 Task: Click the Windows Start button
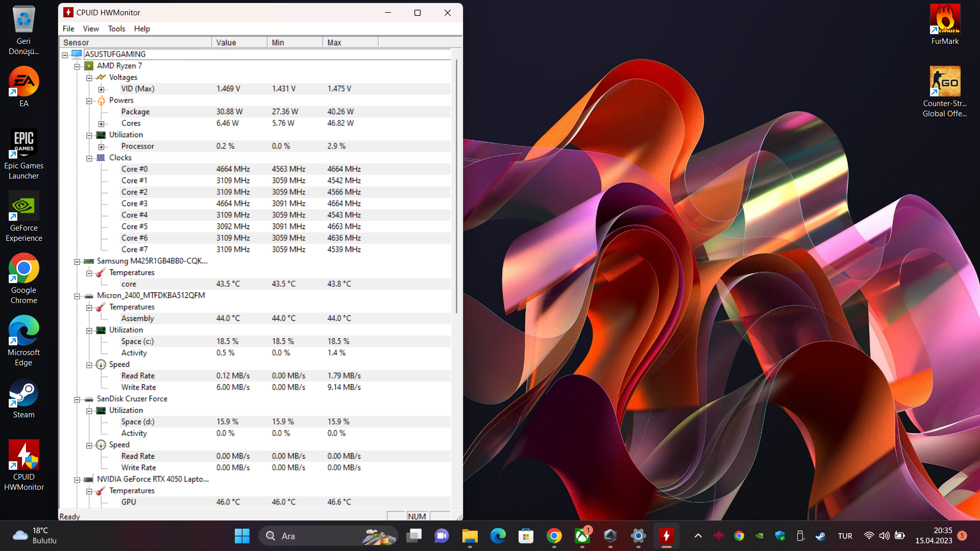(242, 536)
